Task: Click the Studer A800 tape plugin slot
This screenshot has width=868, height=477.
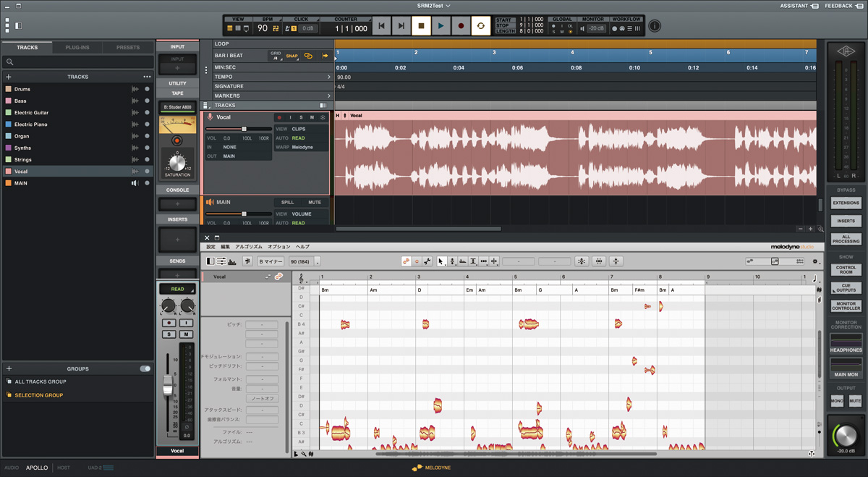Action: [x=177, y=107]
